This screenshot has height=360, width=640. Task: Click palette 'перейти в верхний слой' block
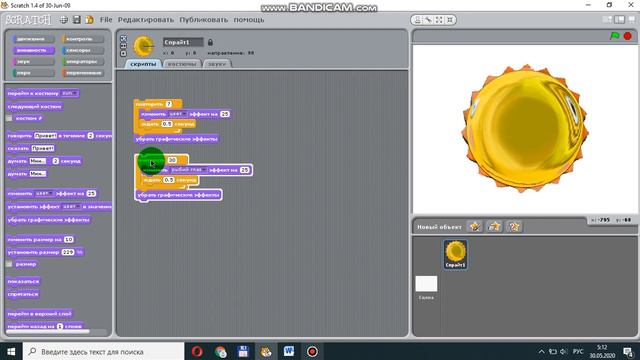coord(40,313)
